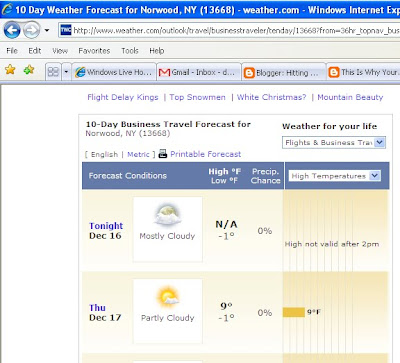The height and width of the screenshot is (363, 400).
Task: Switch to the Gmail - Inbox tab
Action: [199, 72]
